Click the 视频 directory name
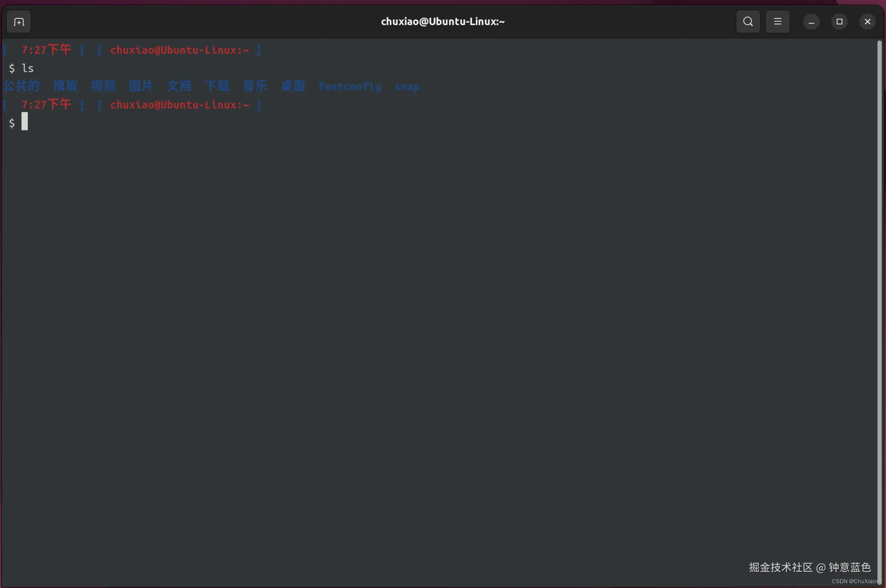 click(x=103, y=86)
